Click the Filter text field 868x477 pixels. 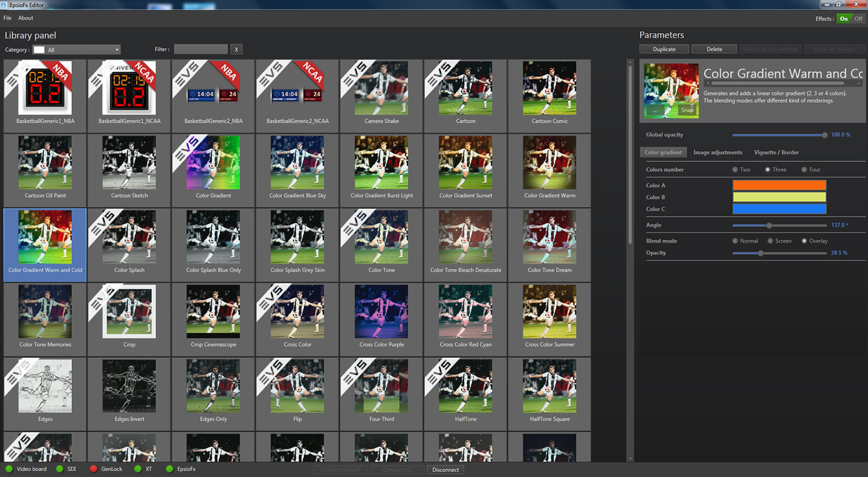[201, 49]
